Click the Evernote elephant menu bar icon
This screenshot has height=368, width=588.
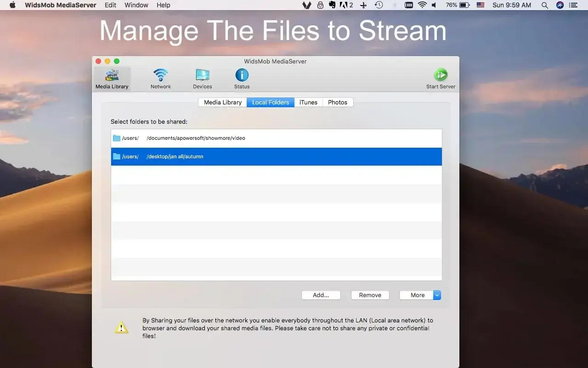tap(332, 5)
